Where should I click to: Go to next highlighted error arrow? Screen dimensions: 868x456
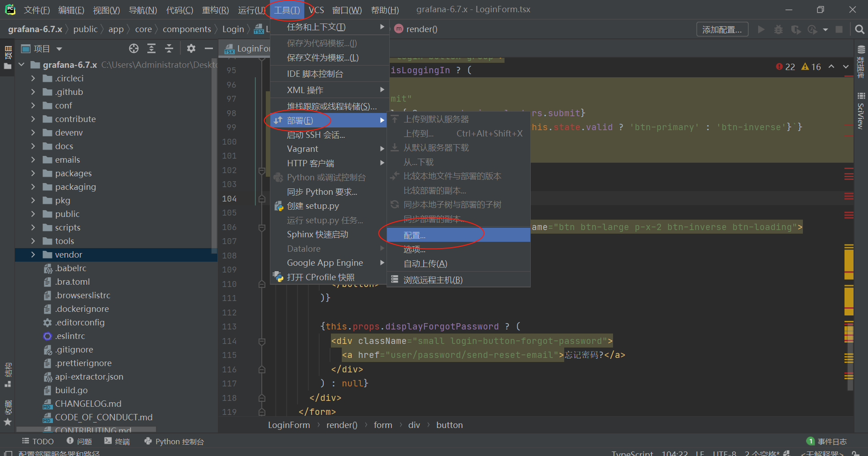point(846,66)
